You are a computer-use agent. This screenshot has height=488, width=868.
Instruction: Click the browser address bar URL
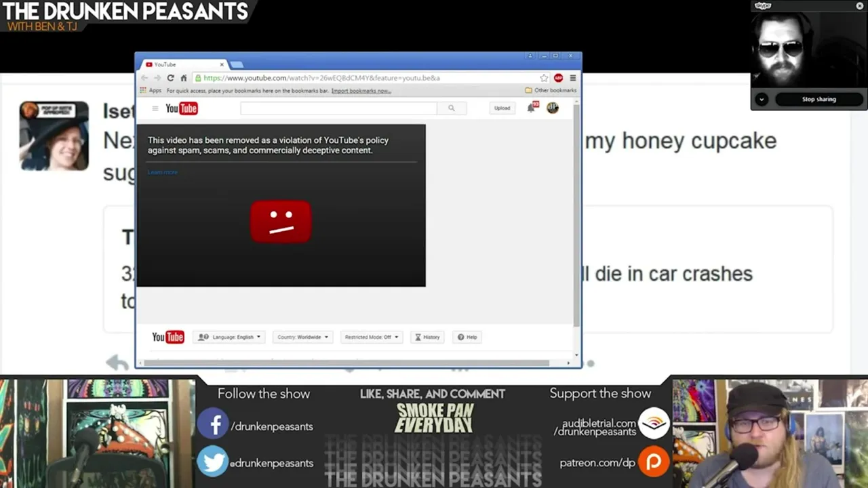point(321,78)
